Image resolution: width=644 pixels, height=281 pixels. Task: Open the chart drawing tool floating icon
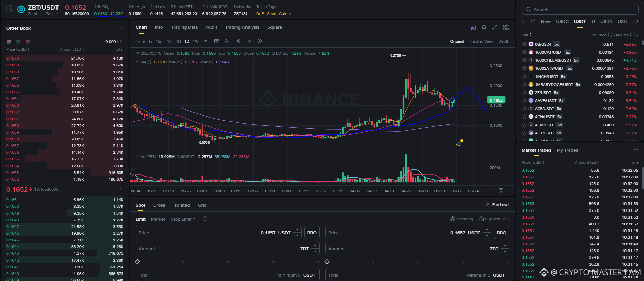pyautogui.click(x=458, y=144)
